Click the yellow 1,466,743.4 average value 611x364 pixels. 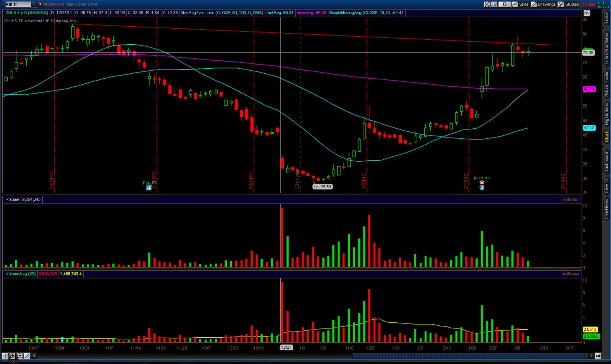pyautogui.click(x=71, y=274)
